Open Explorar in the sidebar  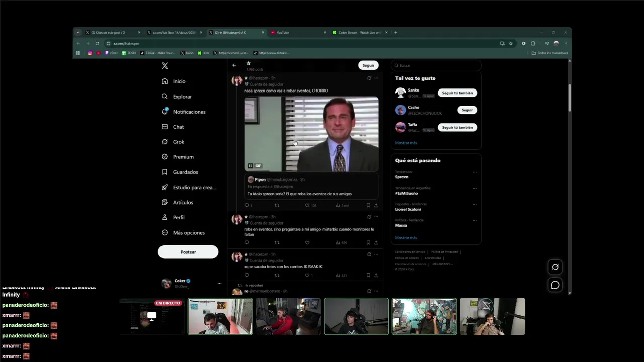coord(177,97)
